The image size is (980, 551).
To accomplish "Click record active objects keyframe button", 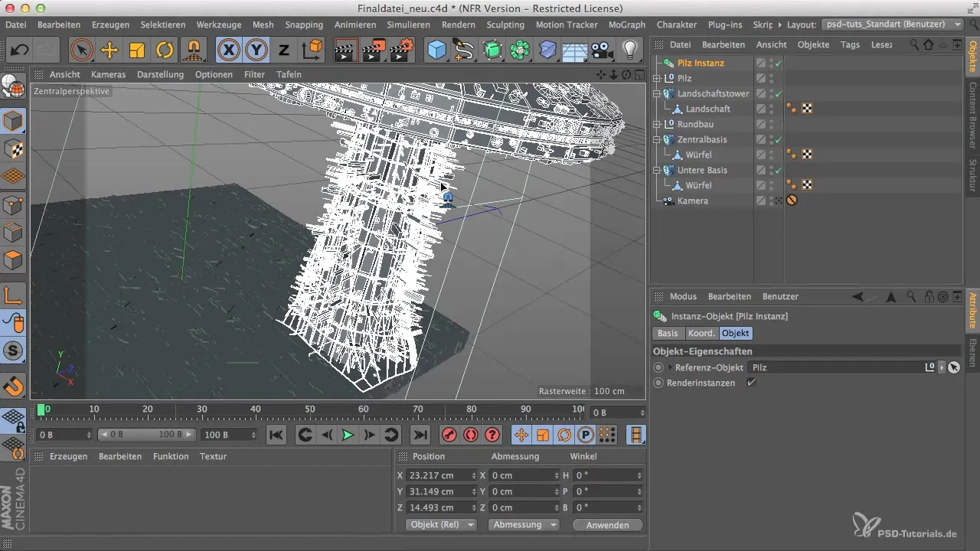I will tap(449, 435).
